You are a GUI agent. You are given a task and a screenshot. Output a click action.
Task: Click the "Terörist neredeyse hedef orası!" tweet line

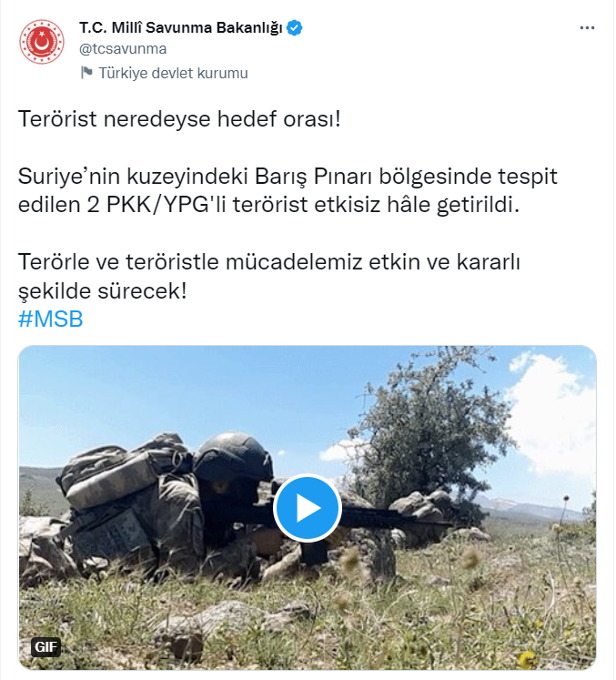(x=179, y=119)
